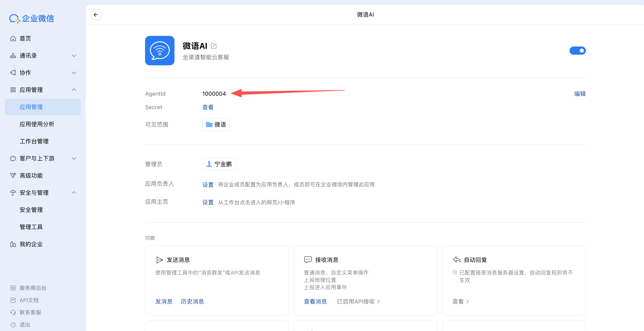Viewport: 644px width, 331px height.
Task: Click the 高级功能 icon
Action: (x=13, y=175)
